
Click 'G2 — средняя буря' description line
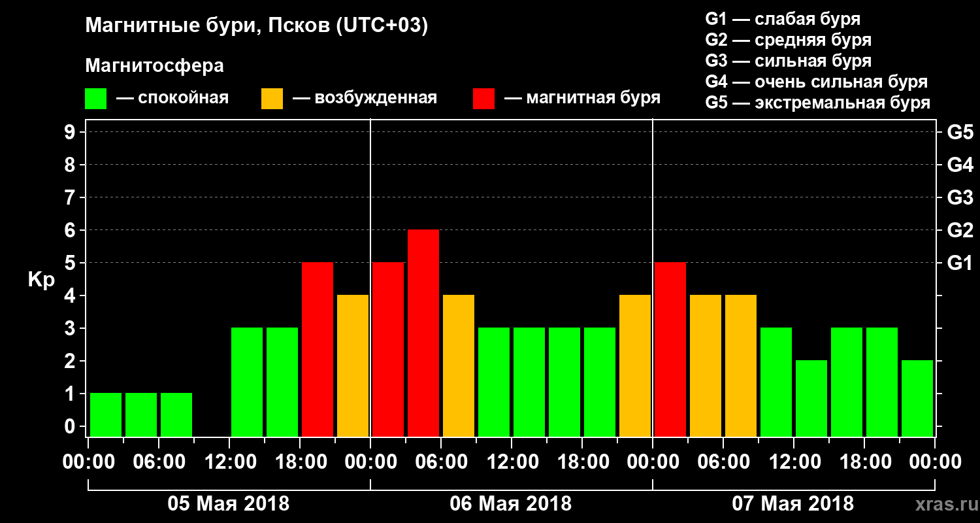pos(788,39)
